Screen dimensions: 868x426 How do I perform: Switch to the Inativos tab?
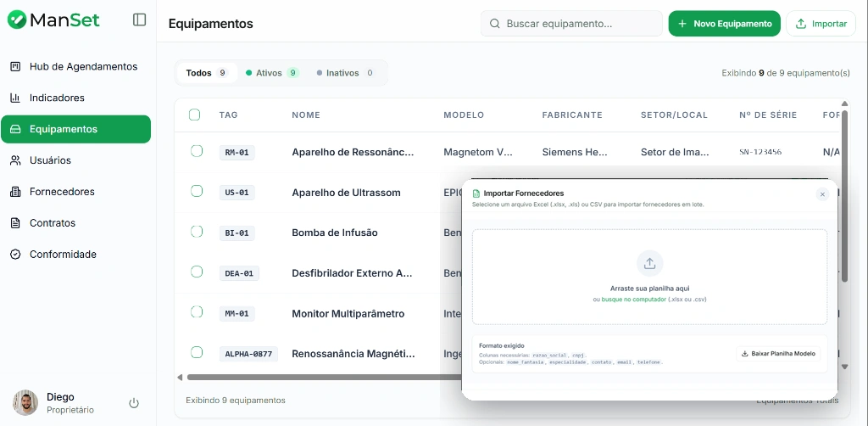(x=346, y=73)
